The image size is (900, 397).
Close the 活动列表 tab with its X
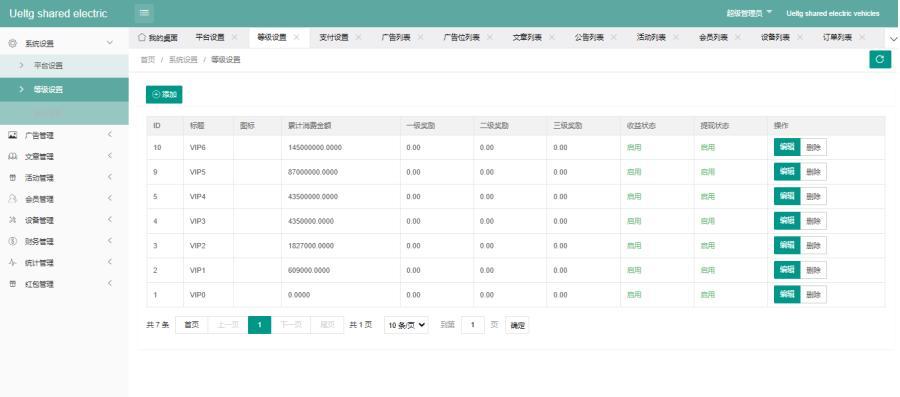[676, 37]
